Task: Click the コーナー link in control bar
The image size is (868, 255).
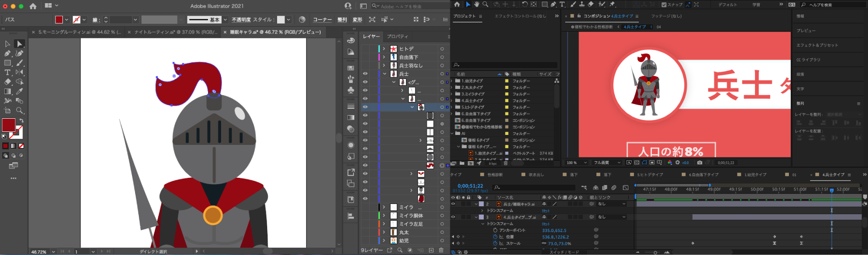Action: click(322, 19)
